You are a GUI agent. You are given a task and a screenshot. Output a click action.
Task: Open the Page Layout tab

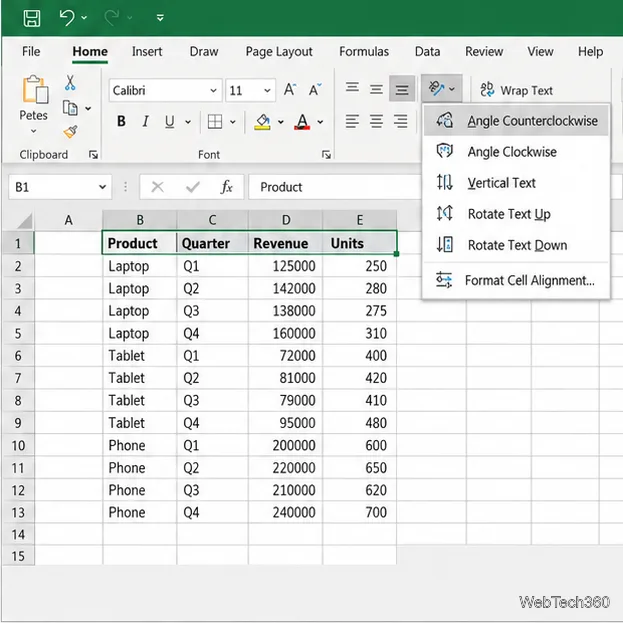[279, 52]
